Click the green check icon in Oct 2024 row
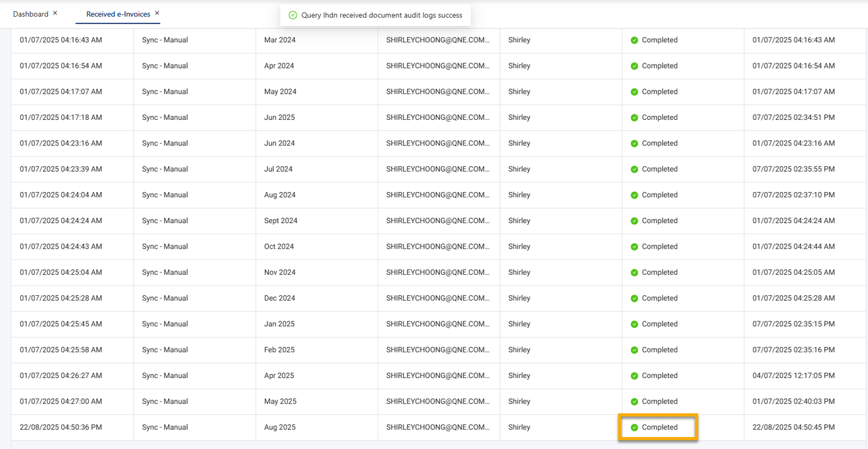This screenshot has width=868, height=449. (x=634, y=246)
